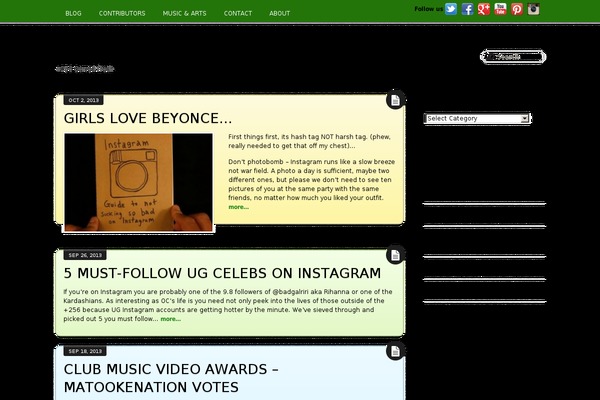This screenshot has width=600, height=400.
Task: Click the Sep 26, 2013 date badge
Action: (x=85, y=255)
